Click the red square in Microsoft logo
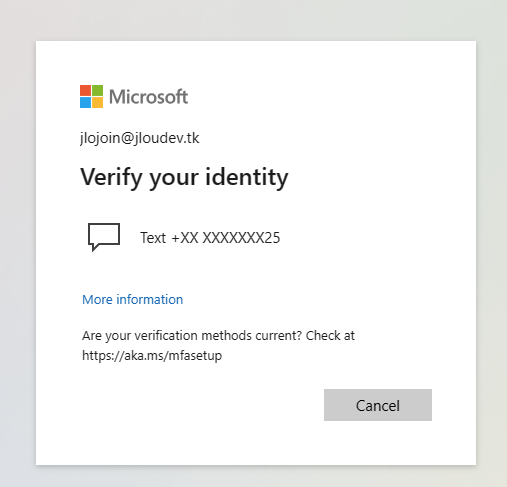Image resolution: width=507 pixels, height=487 pixels. (x=85, y=91)
